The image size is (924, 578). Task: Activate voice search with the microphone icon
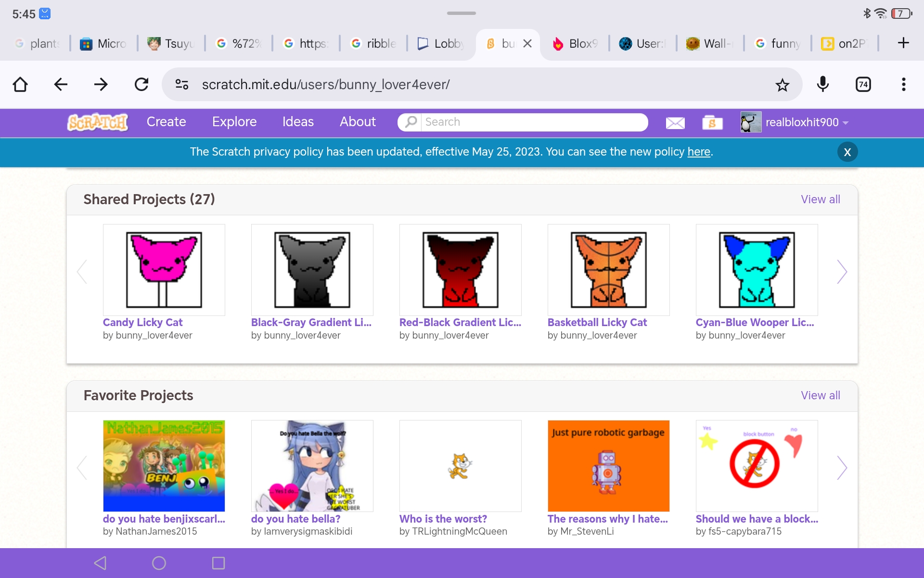pos(823,84)
